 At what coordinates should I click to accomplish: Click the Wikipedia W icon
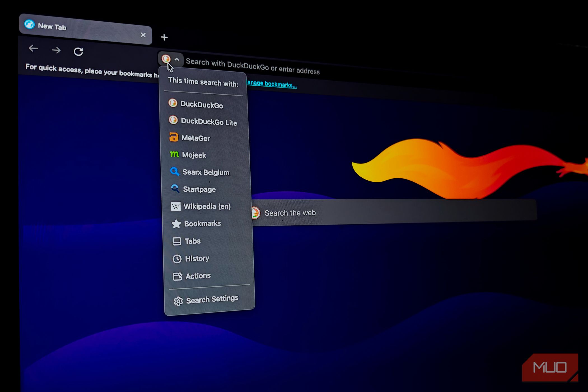[176, 206]
